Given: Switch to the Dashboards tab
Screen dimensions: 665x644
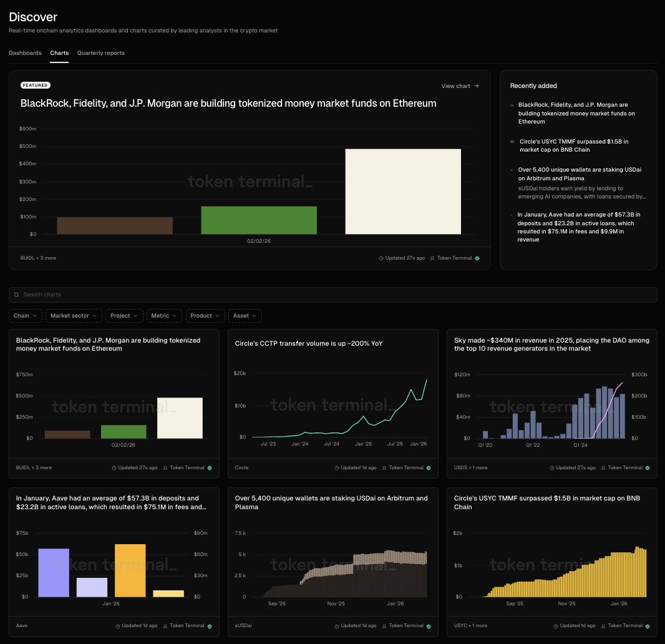Looking at the screenshot, I should click(x=25, y=53).
